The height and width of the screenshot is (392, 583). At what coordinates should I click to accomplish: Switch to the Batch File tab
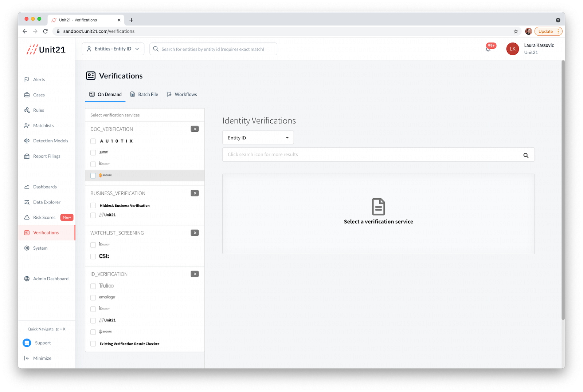pos(144,94)
